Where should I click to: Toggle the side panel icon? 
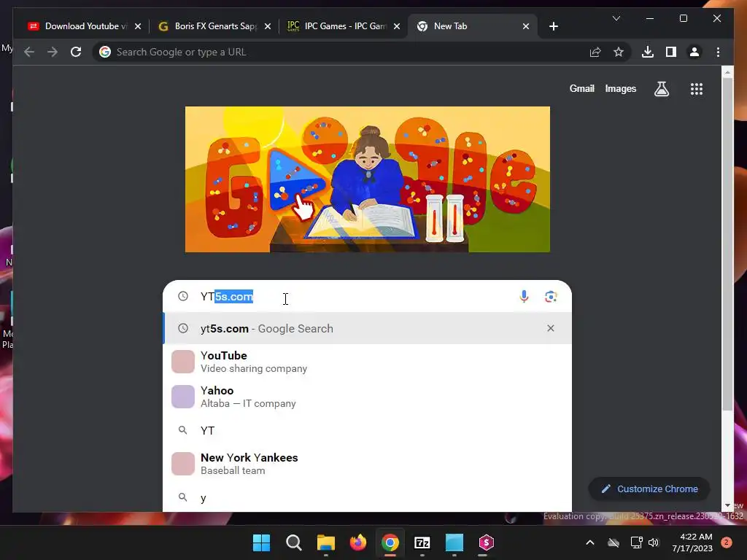(x=671, y=52)
